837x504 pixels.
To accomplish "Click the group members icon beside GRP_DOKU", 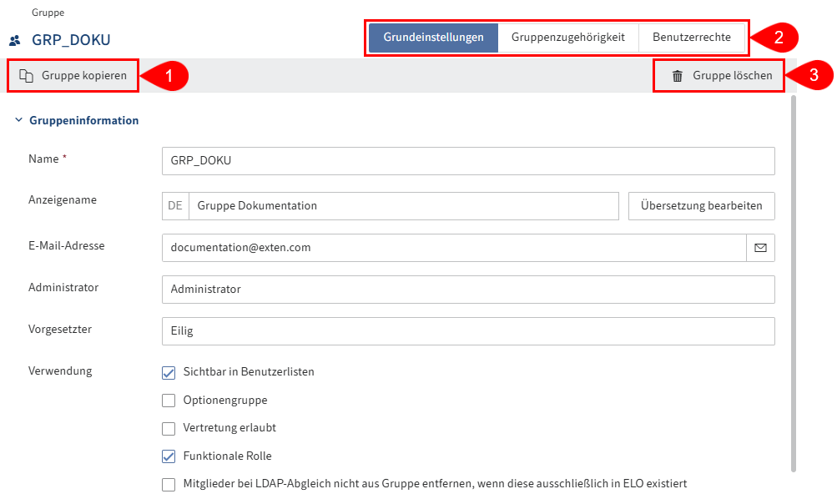I will point(14,38).
